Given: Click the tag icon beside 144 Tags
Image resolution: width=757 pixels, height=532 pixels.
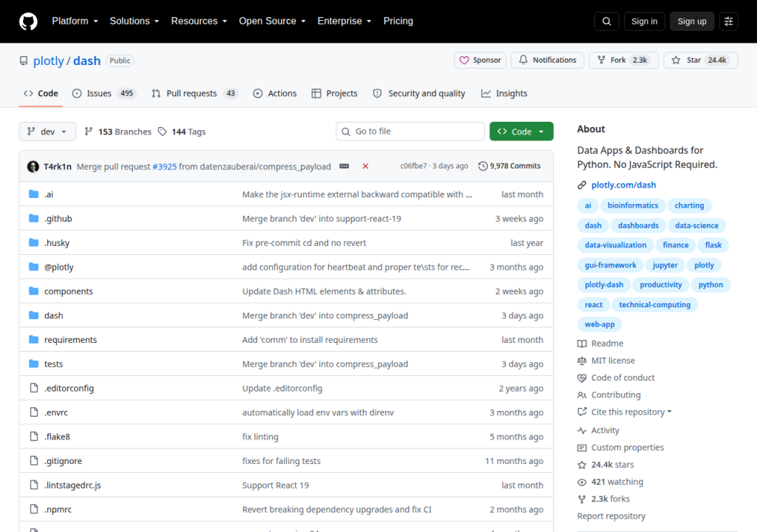Looking at the screenshot, I should [x=163, y=132].
